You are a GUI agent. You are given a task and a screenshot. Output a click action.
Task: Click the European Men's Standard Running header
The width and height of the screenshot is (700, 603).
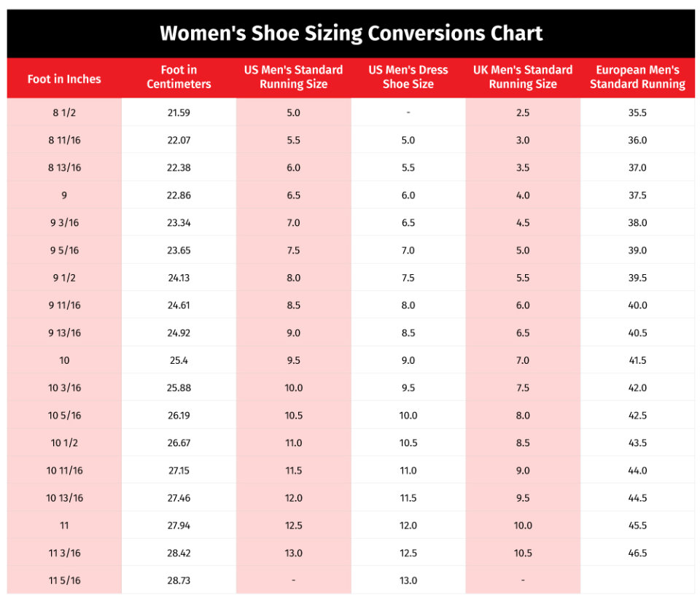coord(637,77)
